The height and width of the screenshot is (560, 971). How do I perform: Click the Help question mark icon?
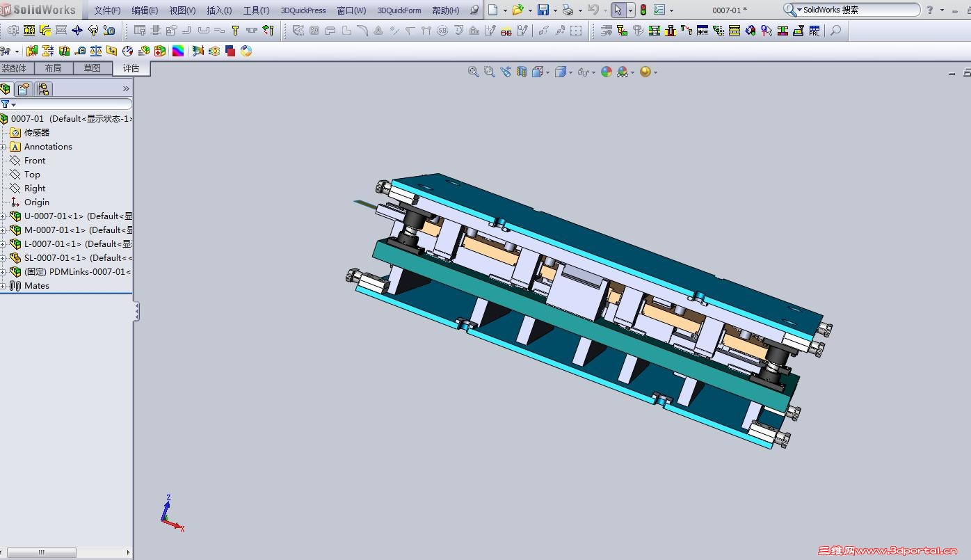coord(930,10)
